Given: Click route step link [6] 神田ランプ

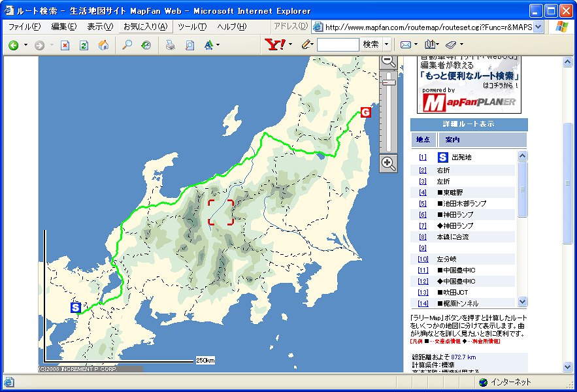Looking at the screenshot, I should coord(422,214).
